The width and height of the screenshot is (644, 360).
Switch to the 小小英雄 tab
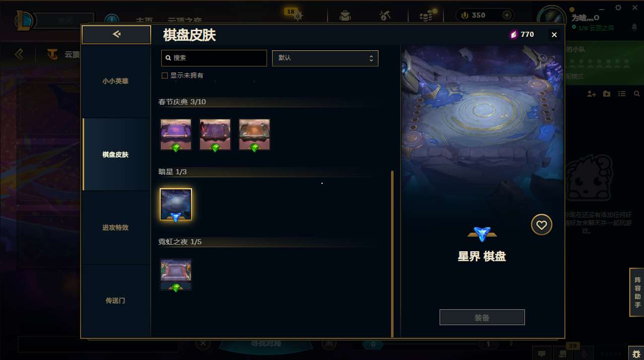115,81
